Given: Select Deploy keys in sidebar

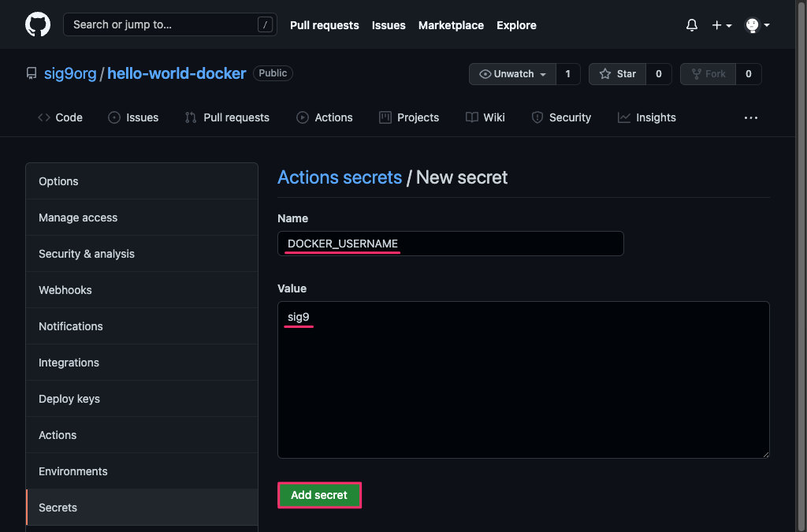Looking at the screenshot, I should click(142, 399).
